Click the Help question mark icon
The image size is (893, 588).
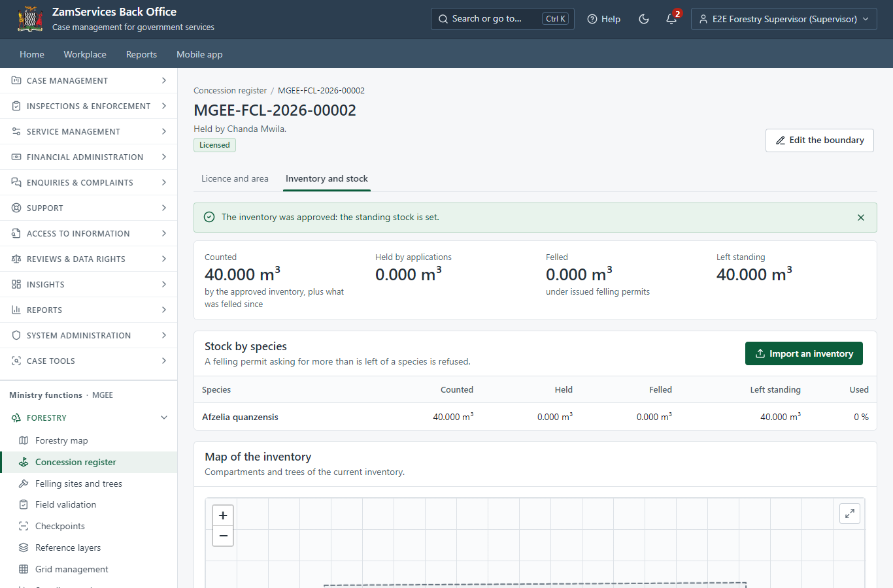[592, 19]
